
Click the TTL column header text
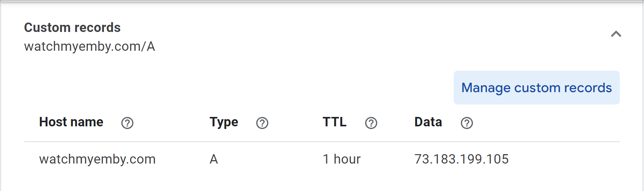pos(335,122)
